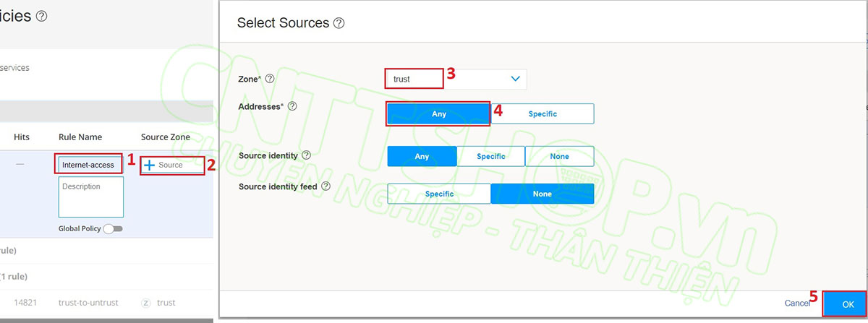The height and width of the screenshot is (323, 868).
Task: Select Any for Addresses
Action: point(438,114)
